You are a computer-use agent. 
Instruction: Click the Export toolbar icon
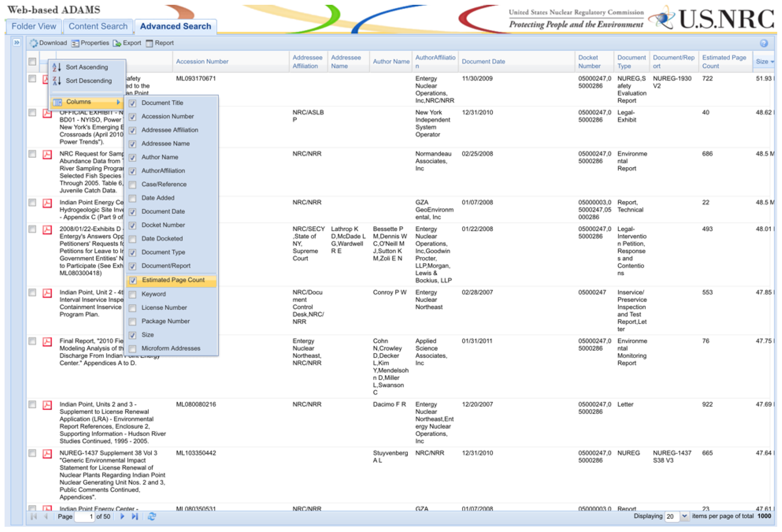(x=117, y=43)
